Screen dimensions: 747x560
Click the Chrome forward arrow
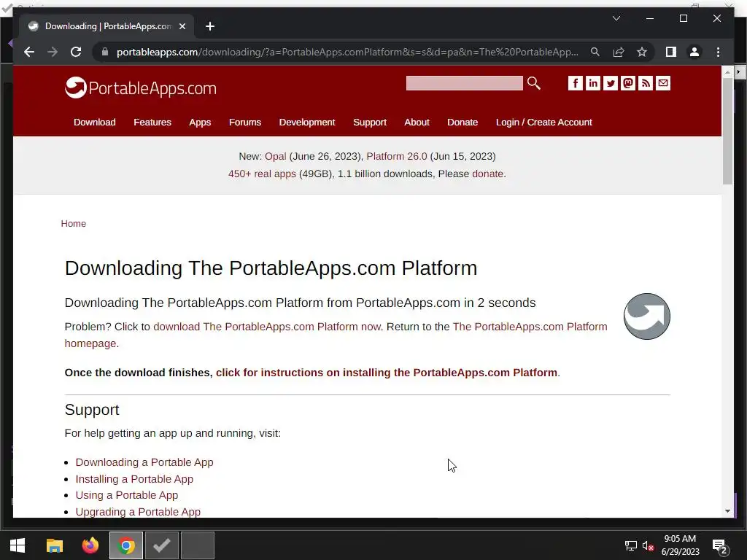[53, 52]
